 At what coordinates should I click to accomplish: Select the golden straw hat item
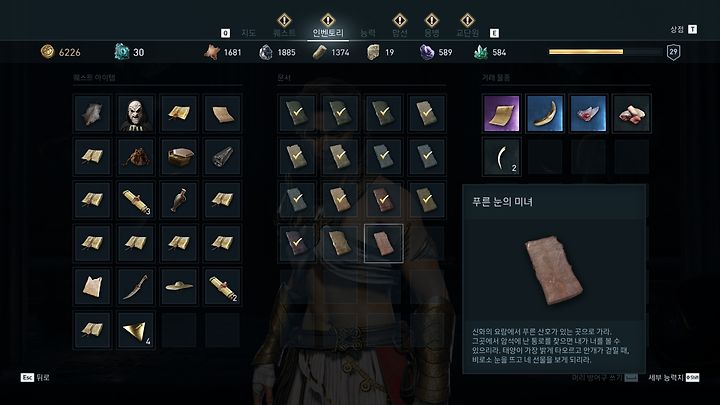point(179,286)
